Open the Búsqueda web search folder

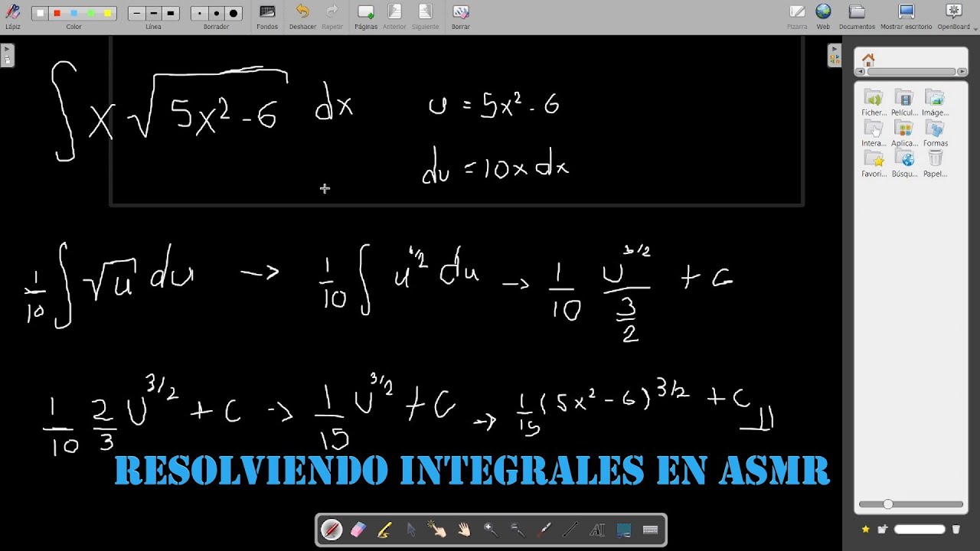point(904,164)
